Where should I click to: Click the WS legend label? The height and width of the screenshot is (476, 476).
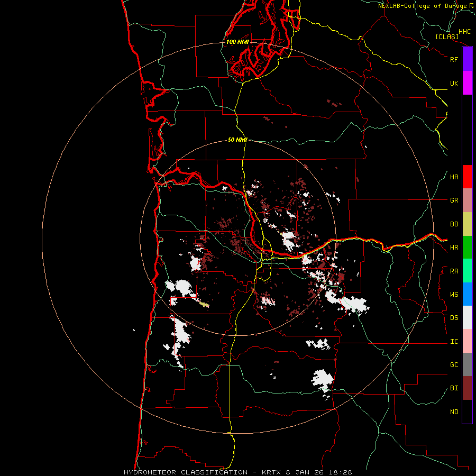[x=454, y=295]
